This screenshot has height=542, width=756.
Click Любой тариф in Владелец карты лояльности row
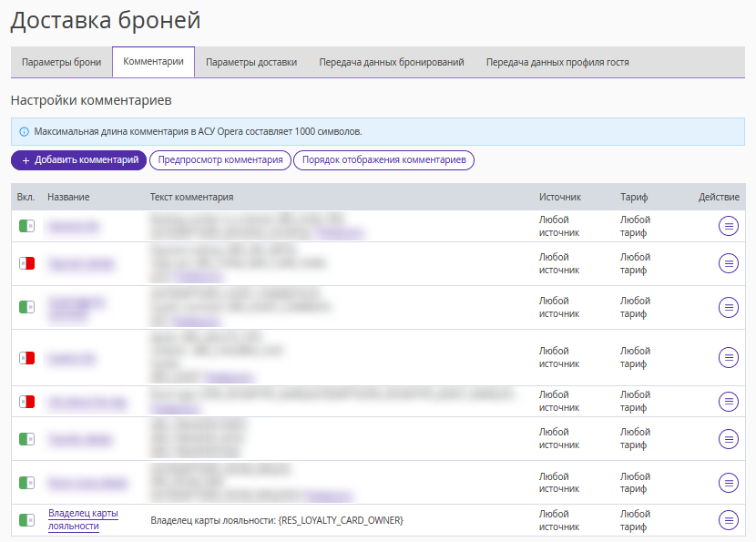click(x=635, y=520)
